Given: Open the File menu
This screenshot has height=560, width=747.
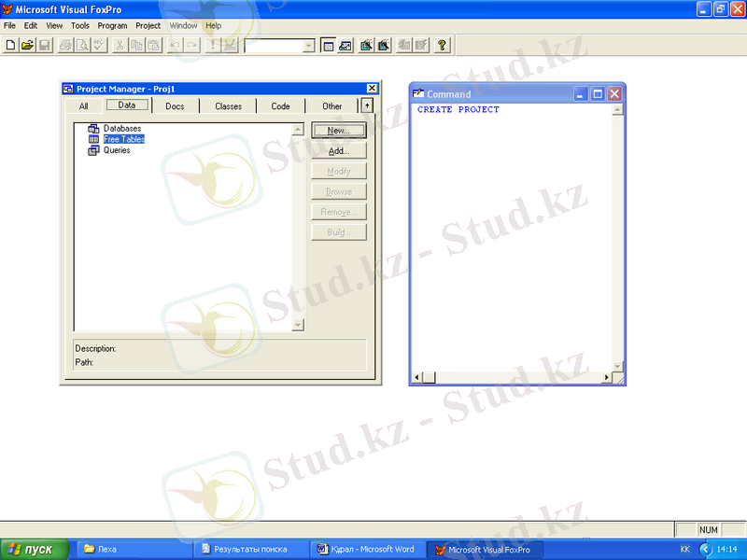Looking at the screenshot, I should (x=9, y=26).
